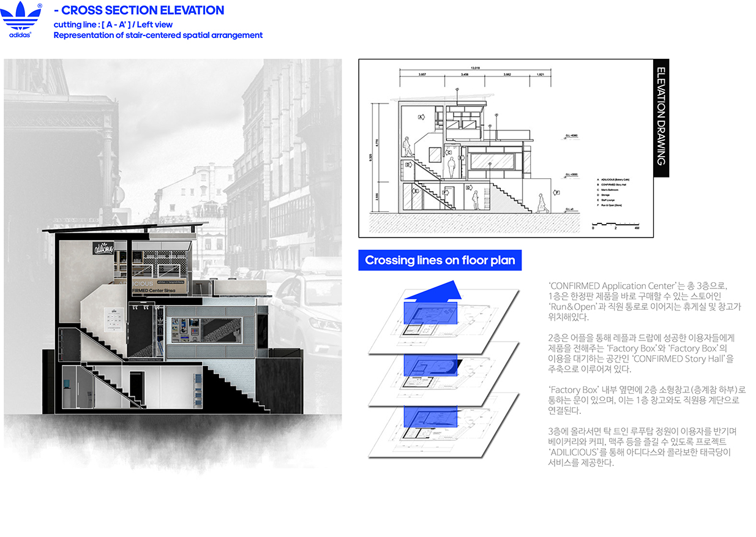Click the 'ELEVATION DRAWING' vertical black label

pyautogui.click(x=661, y=118)
